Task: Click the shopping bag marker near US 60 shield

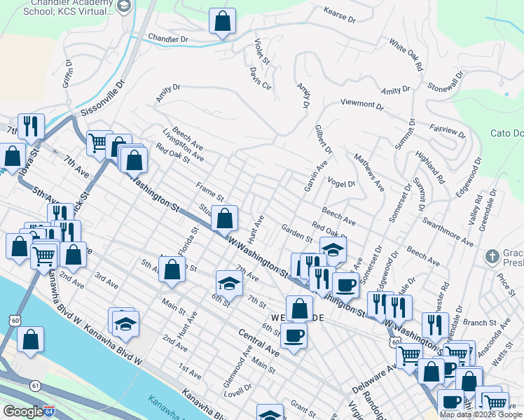Action: [x=30, y=340]
